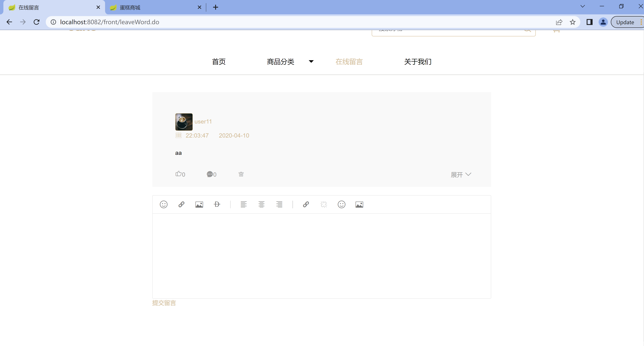Align text left in editor

click(243, 204)
